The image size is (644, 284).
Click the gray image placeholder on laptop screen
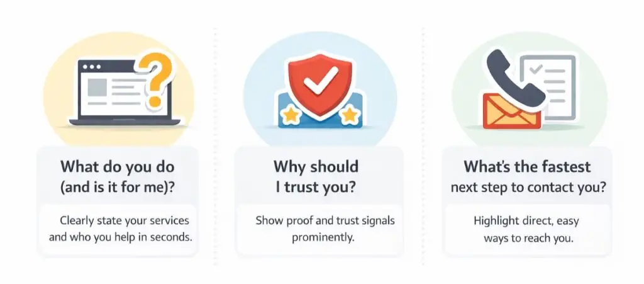(x=96, y=89)
